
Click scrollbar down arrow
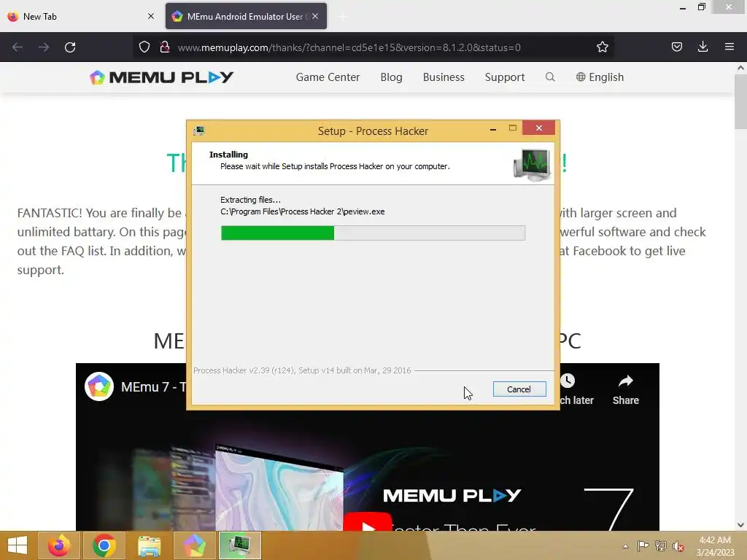[x=740, y=525]
